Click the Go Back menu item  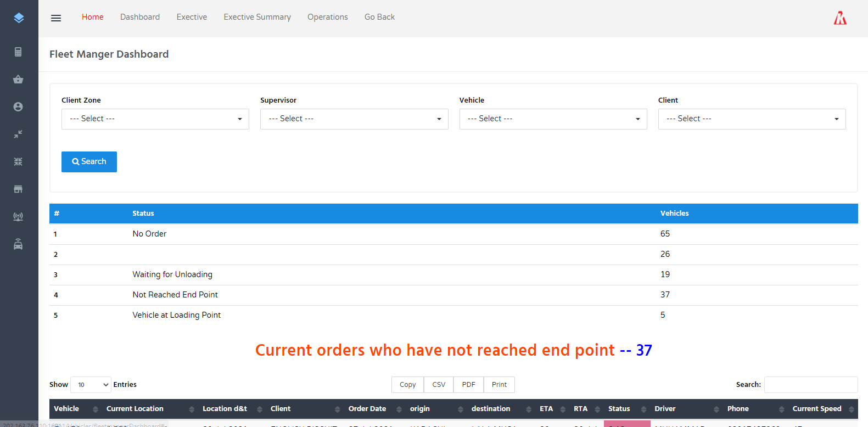click(x=379, y=17)
